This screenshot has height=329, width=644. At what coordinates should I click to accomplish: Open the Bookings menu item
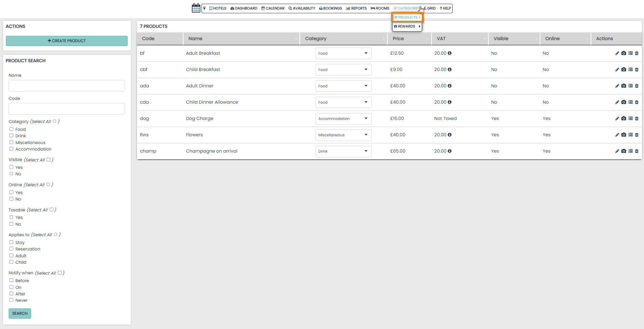(331, 8)
